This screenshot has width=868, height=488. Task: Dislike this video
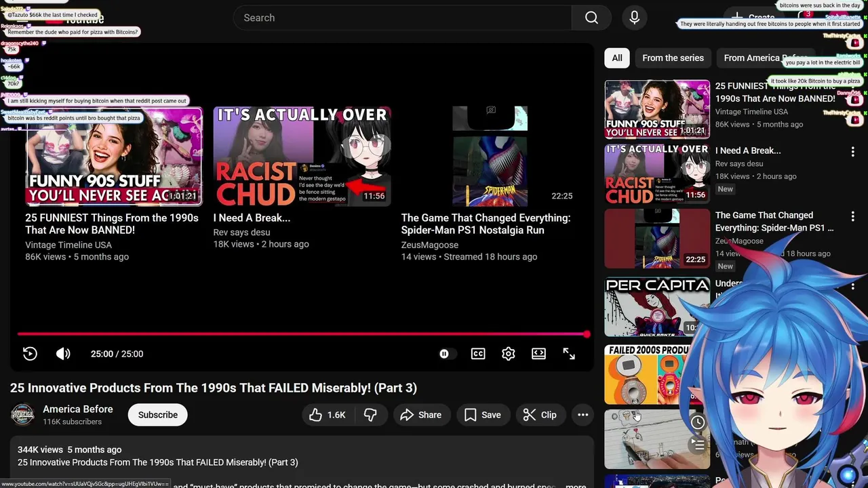tap(370, 415)
